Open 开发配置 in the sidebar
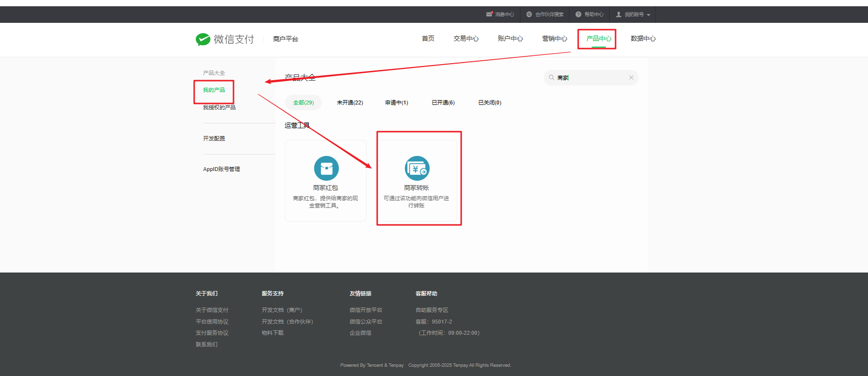 click(214, 138)
